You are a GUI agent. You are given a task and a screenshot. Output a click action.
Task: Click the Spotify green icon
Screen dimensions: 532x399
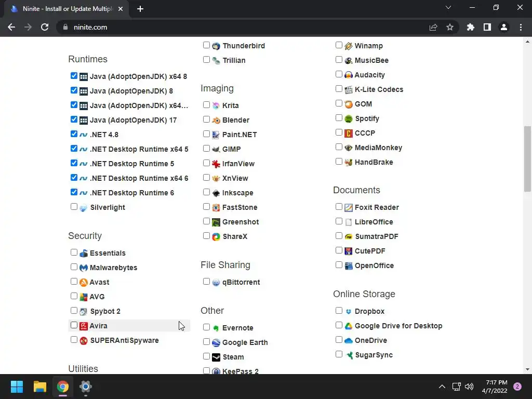349,119
